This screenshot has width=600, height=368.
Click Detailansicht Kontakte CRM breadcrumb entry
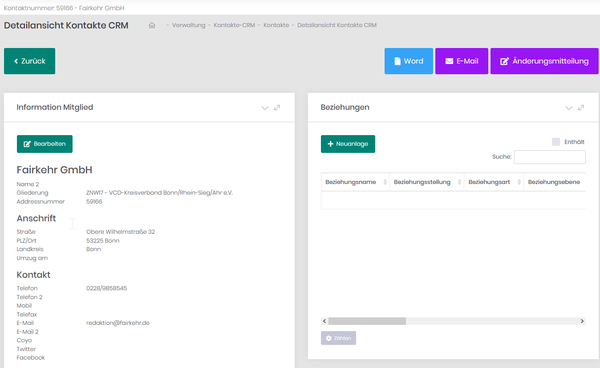337,25
